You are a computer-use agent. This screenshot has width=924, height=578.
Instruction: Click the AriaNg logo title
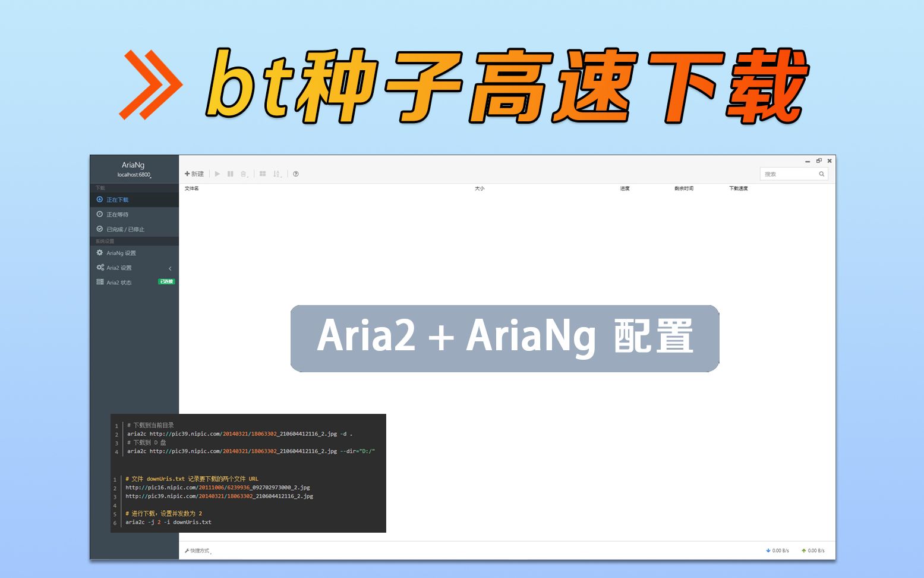[x=133, y=165]
